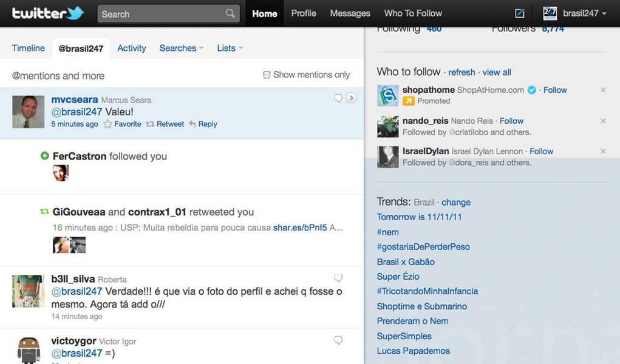Open Who To Follow in top navigation
620x364 pixels.
pos(413,13)
